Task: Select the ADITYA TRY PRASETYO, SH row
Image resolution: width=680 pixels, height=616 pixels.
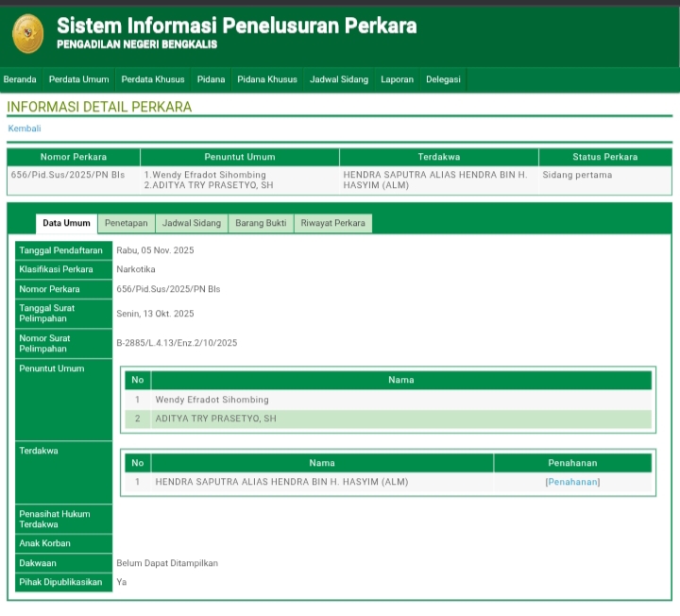Action: click(x=215, y=419)
